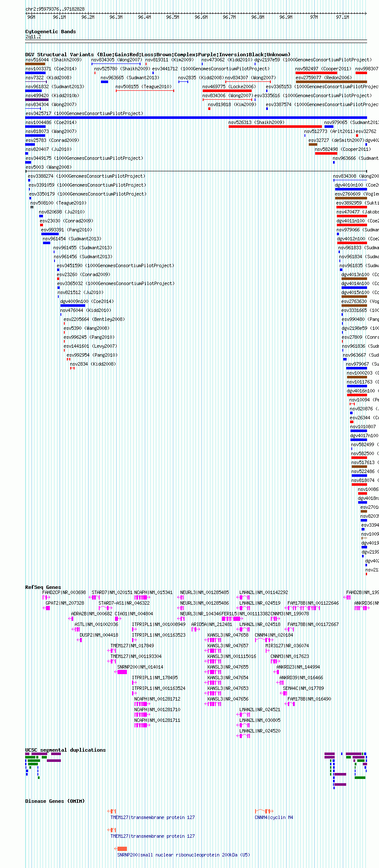Click the brown bar under esv2759077 (Redon2006)
Screen dimensions: 379x868
(331, 82)
